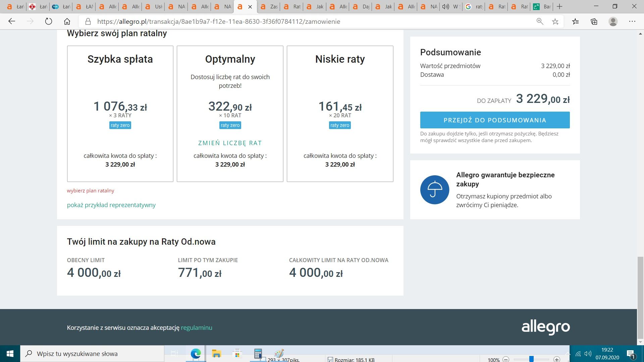The image size is (644, 362).
Task: Open the Collections icon in toolbar
Action: [594, 21]
